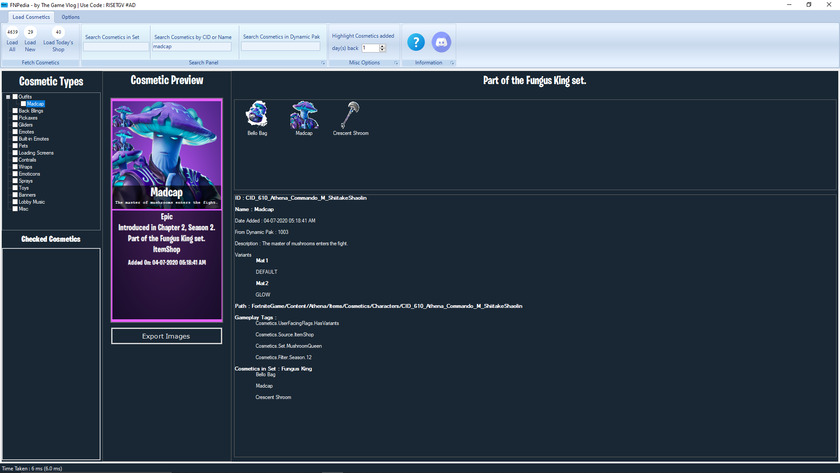The height and width of the screenshot is (473, 840).
Task: Expand Misc Options group launcher
Action: pos(396,63)
